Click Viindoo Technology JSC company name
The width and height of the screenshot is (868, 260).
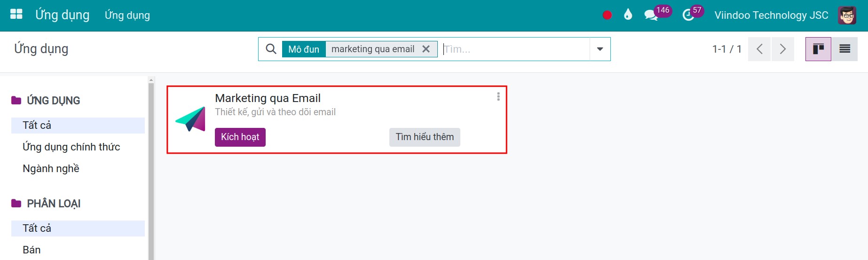771,15
